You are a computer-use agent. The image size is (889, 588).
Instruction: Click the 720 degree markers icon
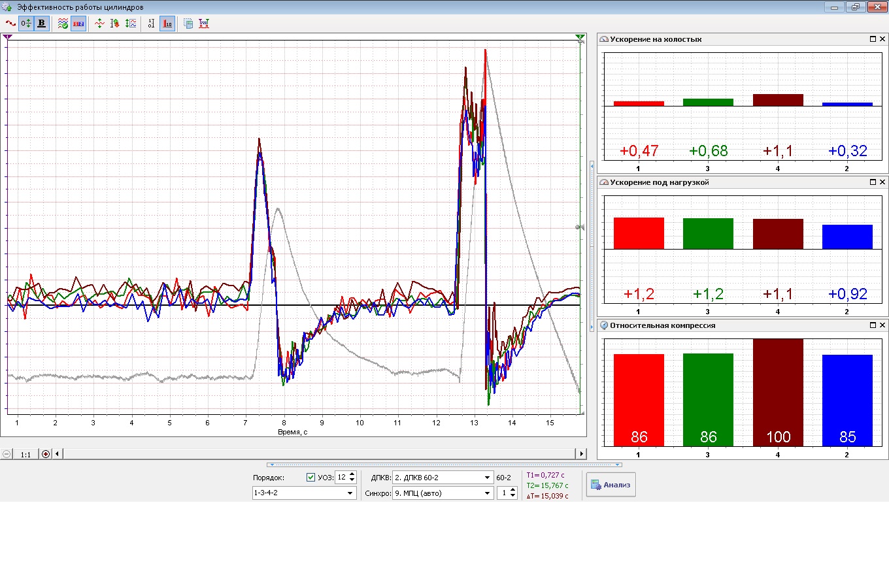(204, 24)
